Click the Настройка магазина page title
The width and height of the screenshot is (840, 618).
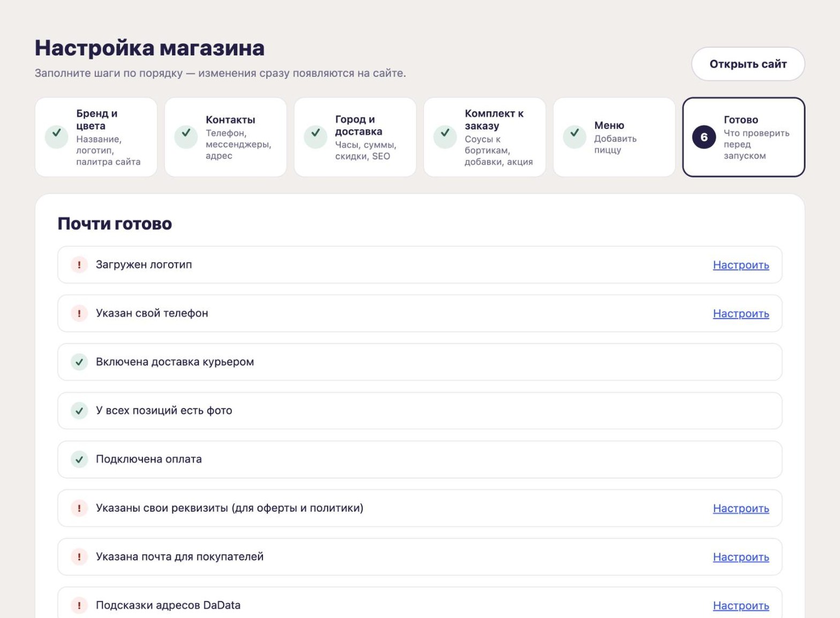coord(149,48)
